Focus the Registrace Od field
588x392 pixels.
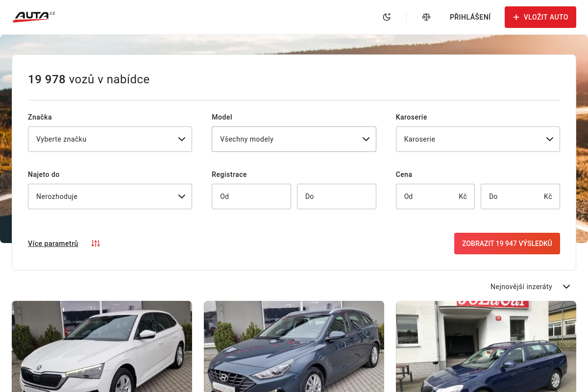tap(251, 196)
